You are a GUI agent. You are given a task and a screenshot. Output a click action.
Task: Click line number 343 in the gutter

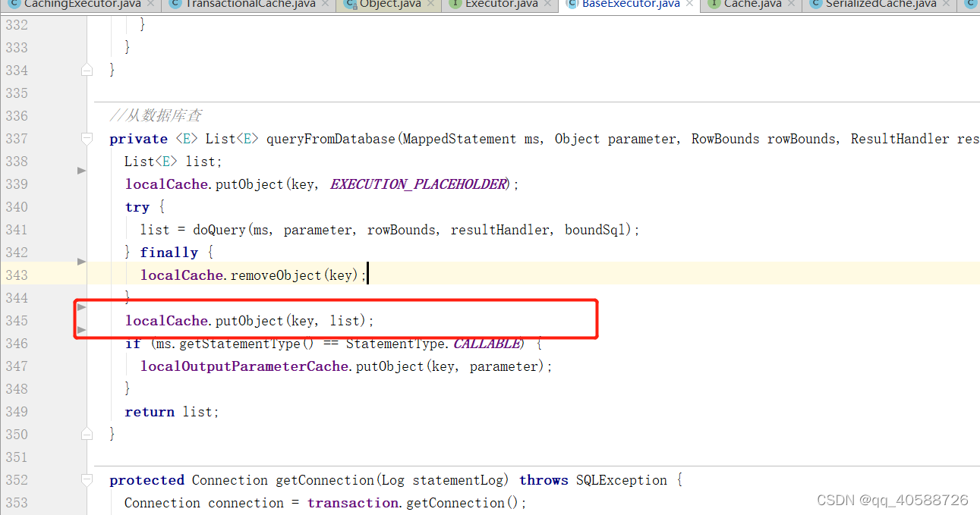point(16,275)
